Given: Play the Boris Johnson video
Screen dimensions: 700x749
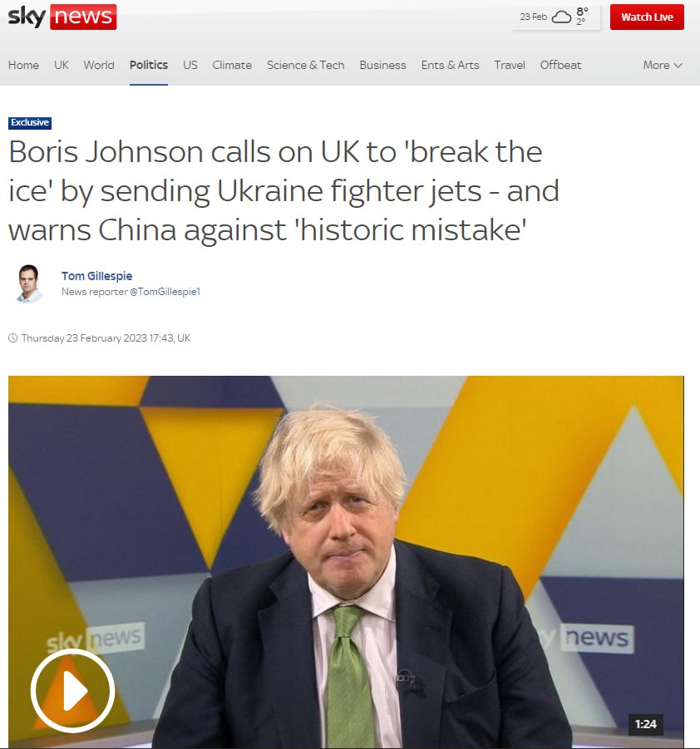Looking at the screenshot, I should point(72,690).
